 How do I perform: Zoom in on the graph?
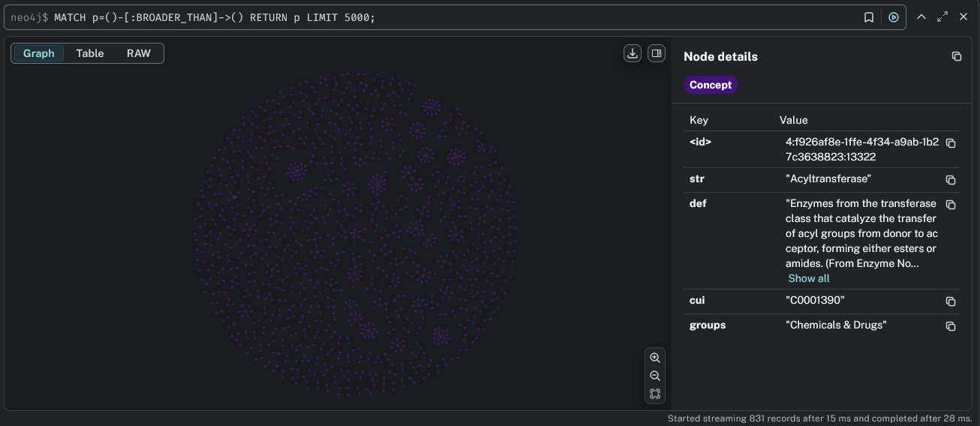tap(655, 358)
